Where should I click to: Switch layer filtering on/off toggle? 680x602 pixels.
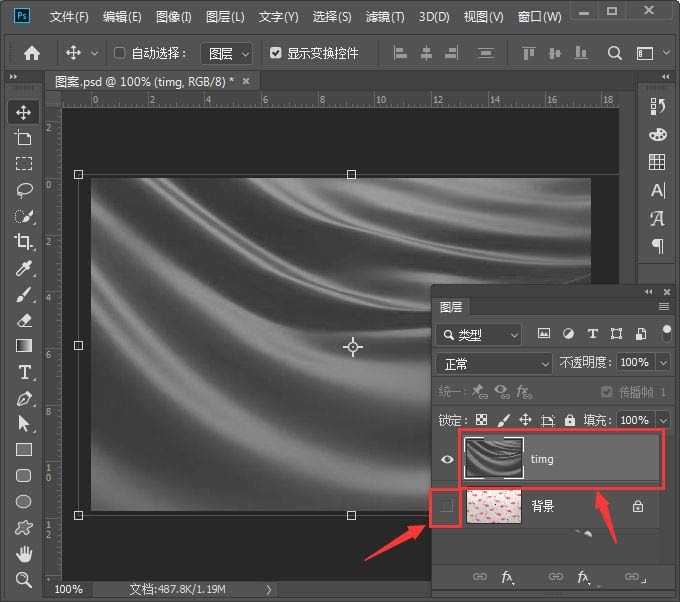point(667,334)
